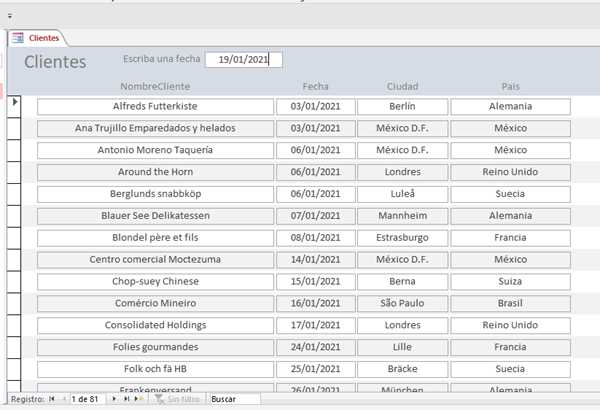Viewport: 600px width, 410px height.
Task: Click the 25/01/2021 date cell
Action: (x=316, y=369)
